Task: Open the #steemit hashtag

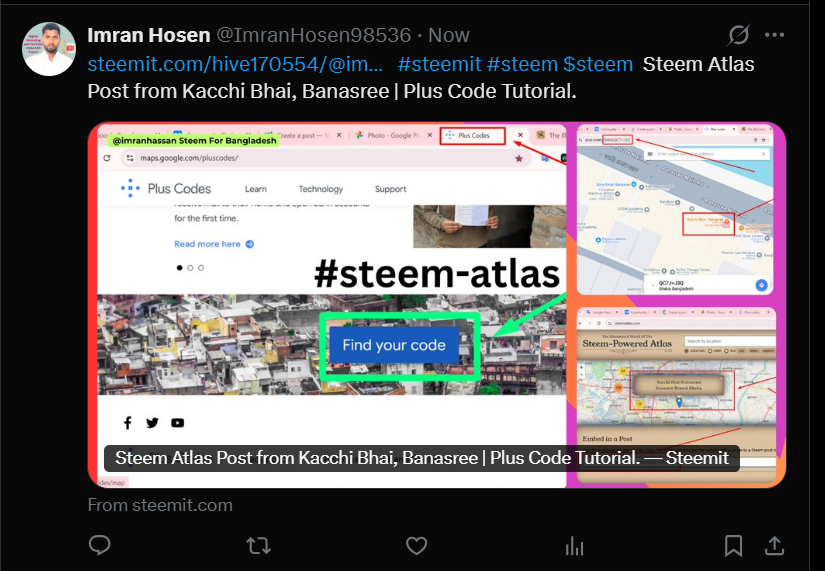Action: (x=439, y=64)
